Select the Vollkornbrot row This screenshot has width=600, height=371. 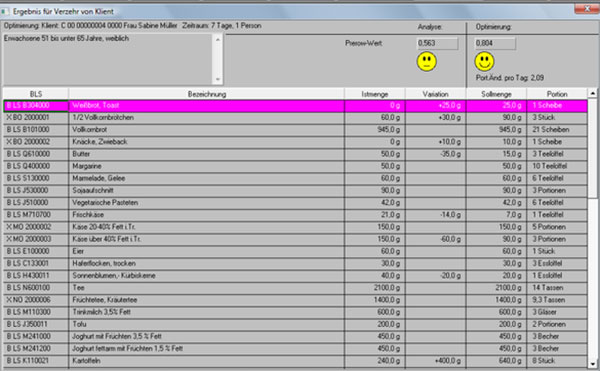(x=295, y=130)
